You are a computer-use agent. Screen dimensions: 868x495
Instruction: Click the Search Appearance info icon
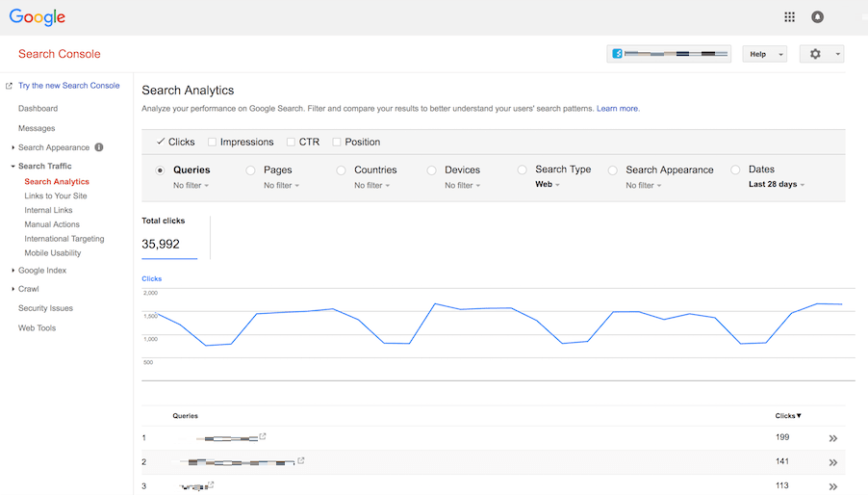point(98,147)
